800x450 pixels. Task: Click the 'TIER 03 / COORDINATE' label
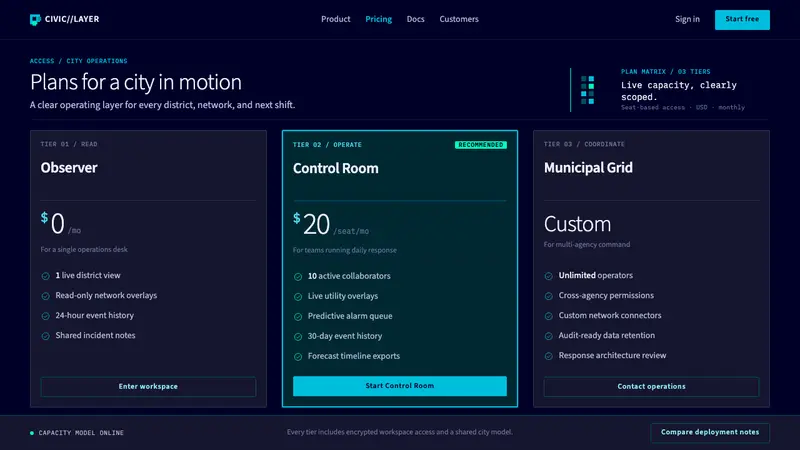click(584, 144)
